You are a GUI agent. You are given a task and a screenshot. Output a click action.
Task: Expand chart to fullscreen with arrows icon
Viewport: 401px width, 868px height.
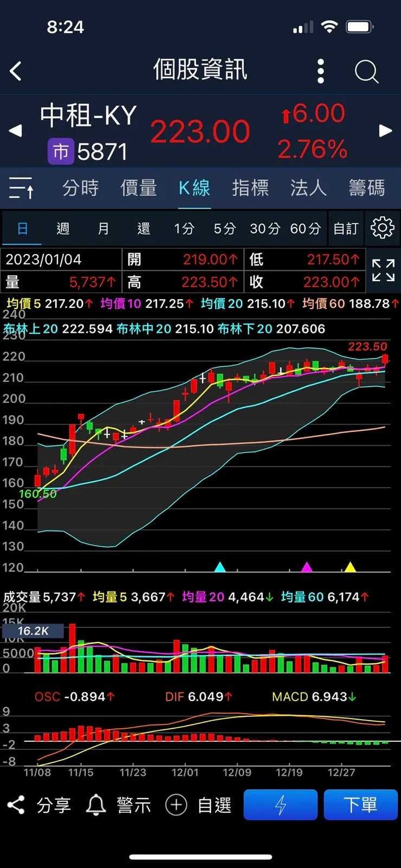pyautogui.click(x=383, y=270)
